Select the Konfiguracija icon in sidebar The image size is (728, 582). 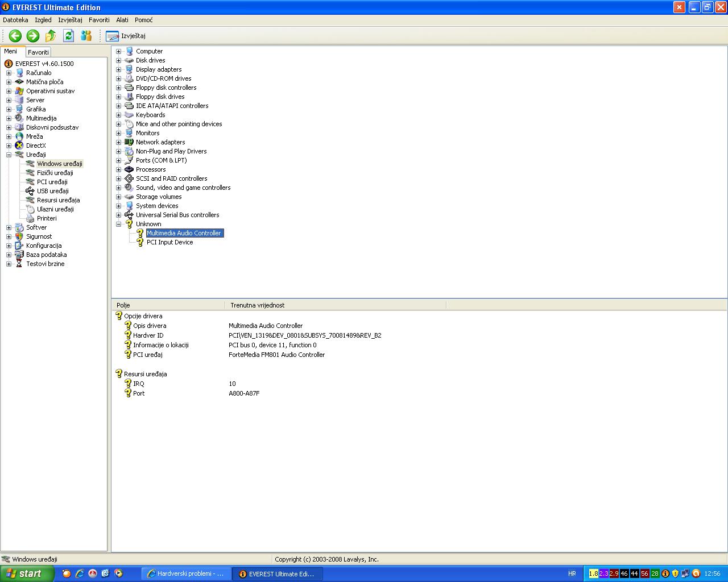point(19,246)
